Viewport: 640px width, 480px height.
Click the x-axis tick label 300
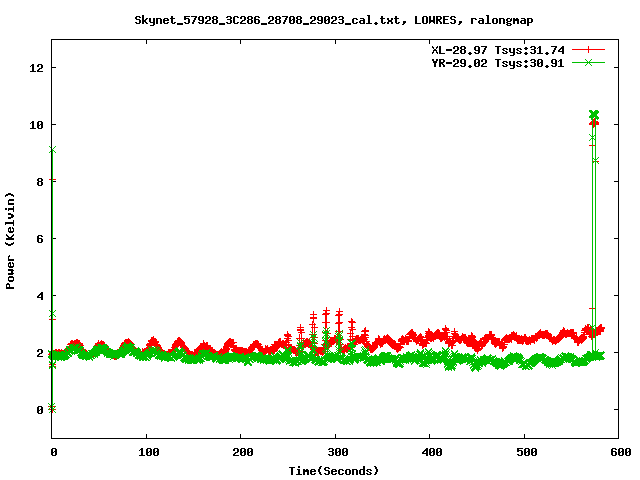coord(337,452)
